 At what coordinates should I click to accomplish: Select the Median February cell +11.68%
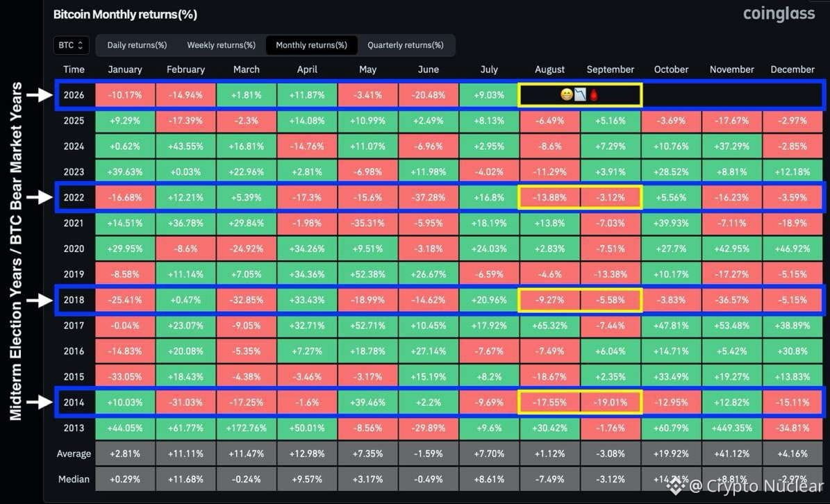(186, 479)
